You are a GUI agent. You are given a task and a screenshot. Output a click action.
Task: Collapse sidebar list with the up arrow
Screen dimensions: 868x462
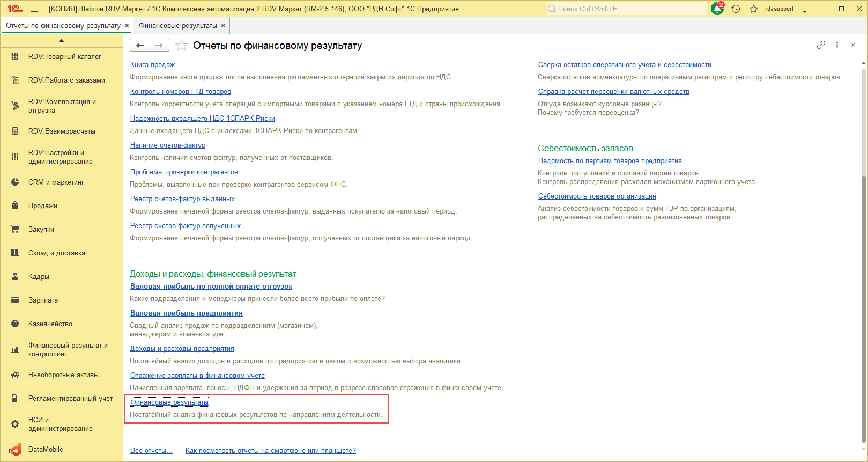(x=61, y=41)
